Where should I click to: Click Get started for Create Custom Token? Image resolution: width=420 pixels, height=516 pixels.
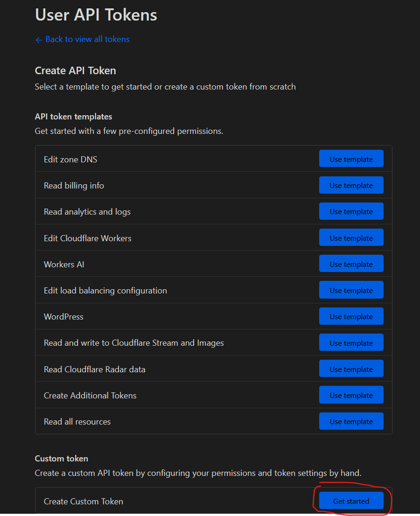click(x=351, y=501)
